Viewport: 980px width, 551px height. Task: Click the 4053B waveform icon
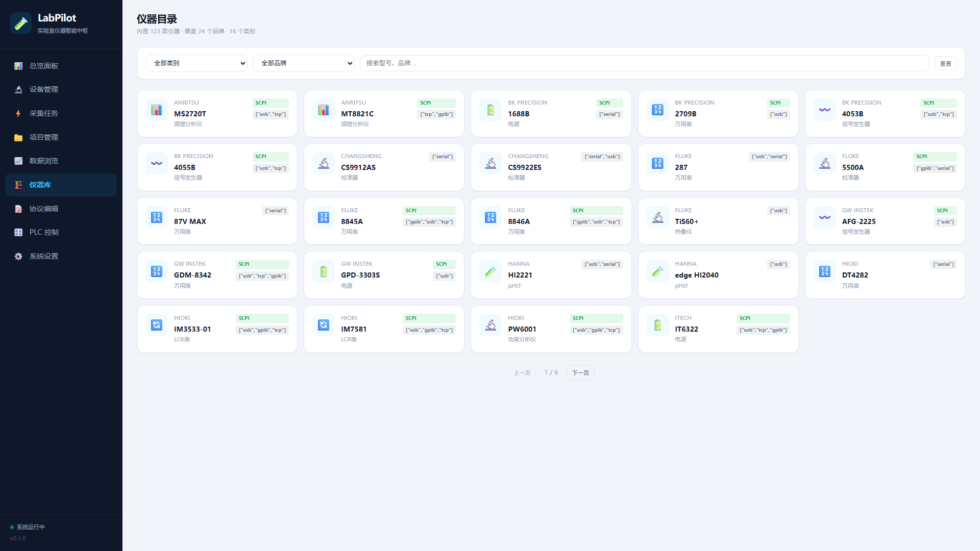[825, 110]
